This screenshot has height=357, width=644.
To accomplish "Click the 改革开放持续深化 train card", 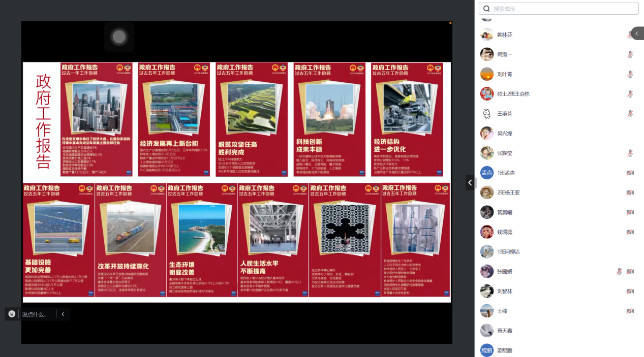I will point(131,240).
